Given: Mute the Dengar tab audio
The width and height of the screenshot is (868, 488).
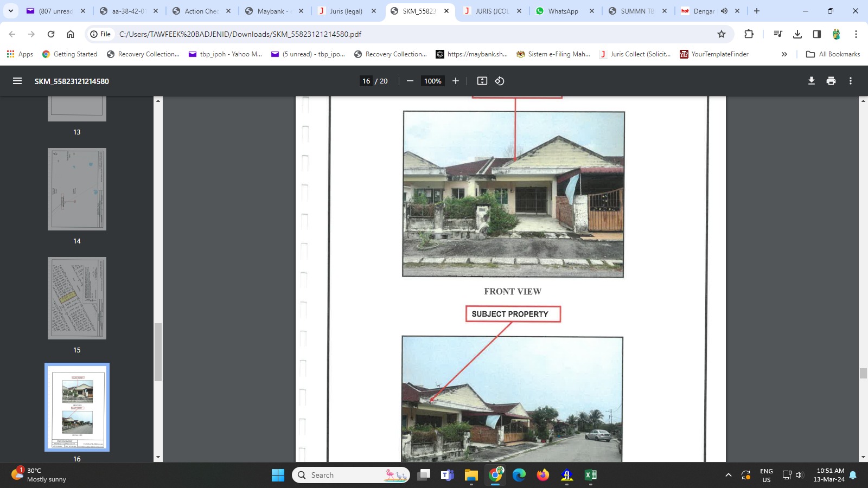Looking at the screenshot, I should [724, 11].
